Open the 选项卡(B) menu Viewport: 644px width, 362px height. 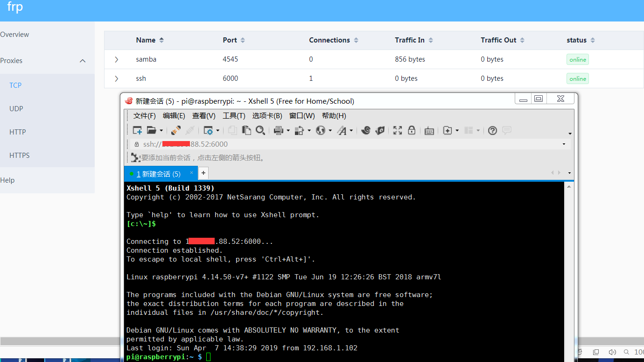tap(267, 115)
